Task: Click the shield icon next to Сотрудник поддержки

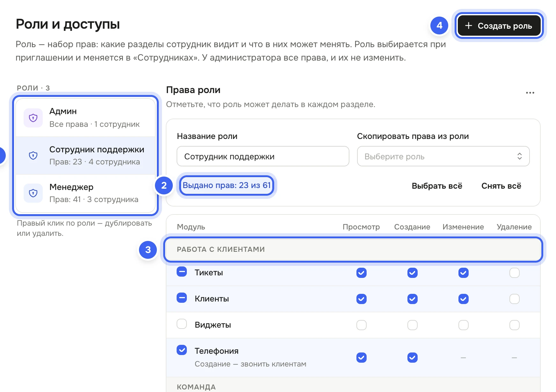Action: 33,156
